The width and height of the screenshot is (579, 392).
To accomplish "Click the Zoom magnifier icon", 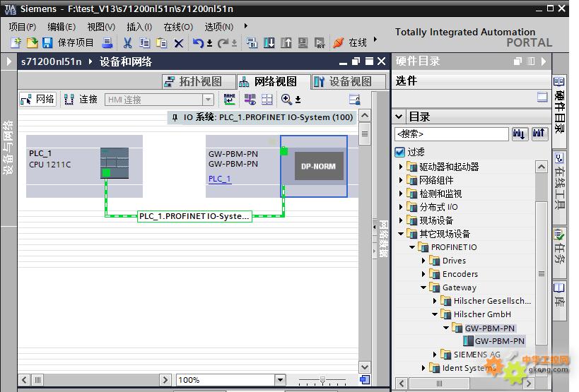I will (x=286, y=99).
